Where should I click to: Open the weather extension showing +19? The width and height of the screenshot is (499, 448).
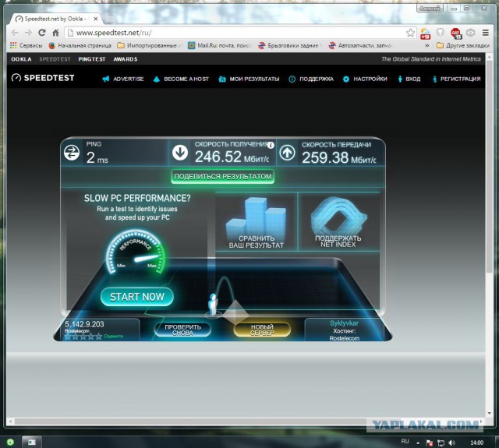(x=425, y=33)
